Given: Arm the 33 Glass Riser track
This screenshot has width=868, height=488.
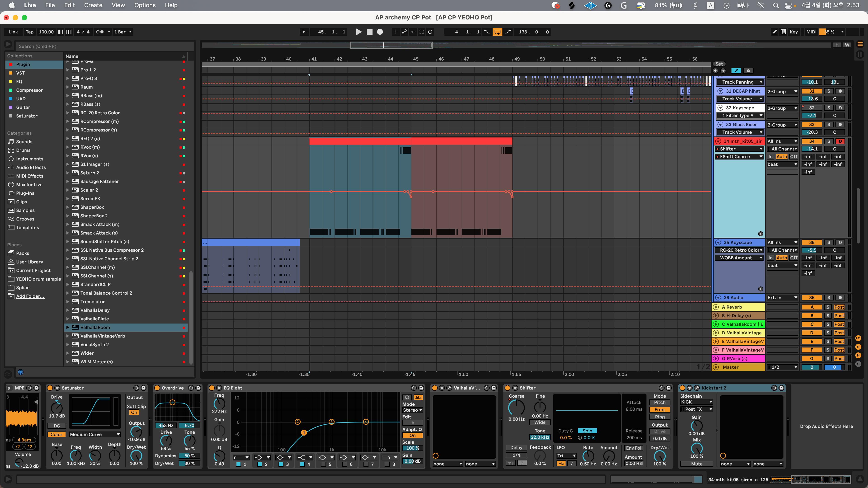Looking at the screenshot, I should [x=840, y=125].
